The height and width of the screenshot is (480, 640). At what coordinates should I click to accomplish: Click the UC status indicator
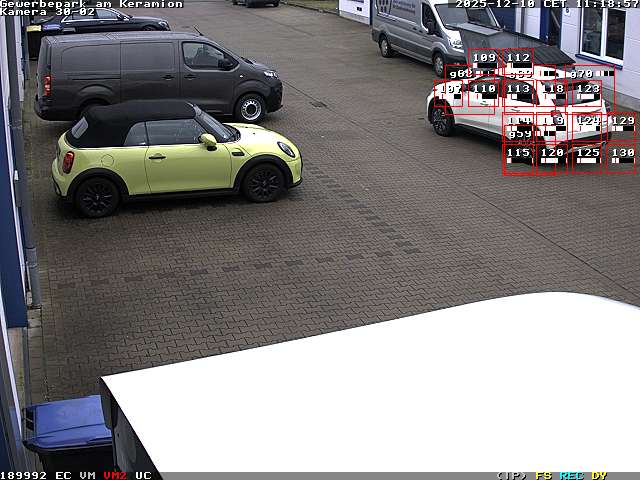143,475
